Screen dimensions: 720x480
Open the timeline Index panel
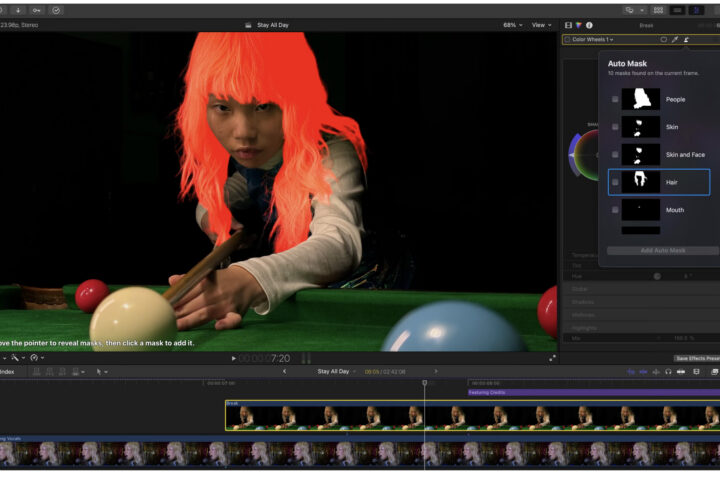point(7,372)
